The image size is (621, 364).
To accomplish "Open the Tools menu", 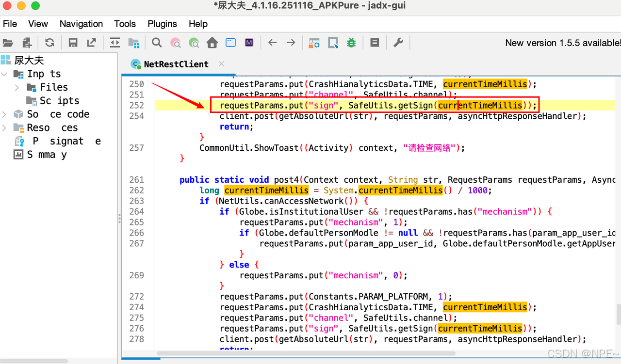I will click(125, 24).
